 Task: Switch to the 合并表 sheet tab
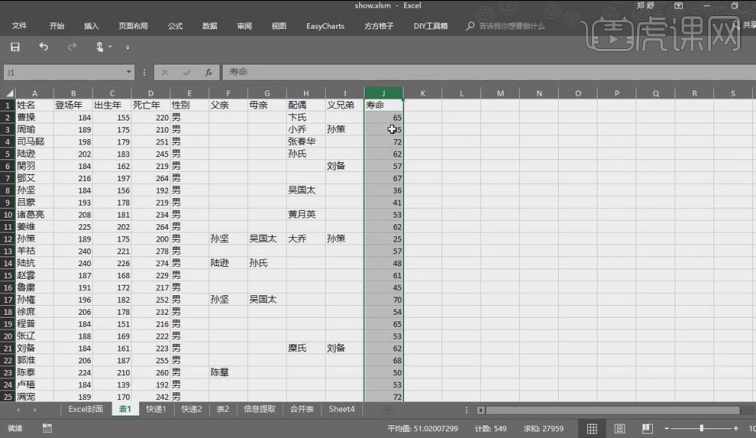tap(302, 409)
